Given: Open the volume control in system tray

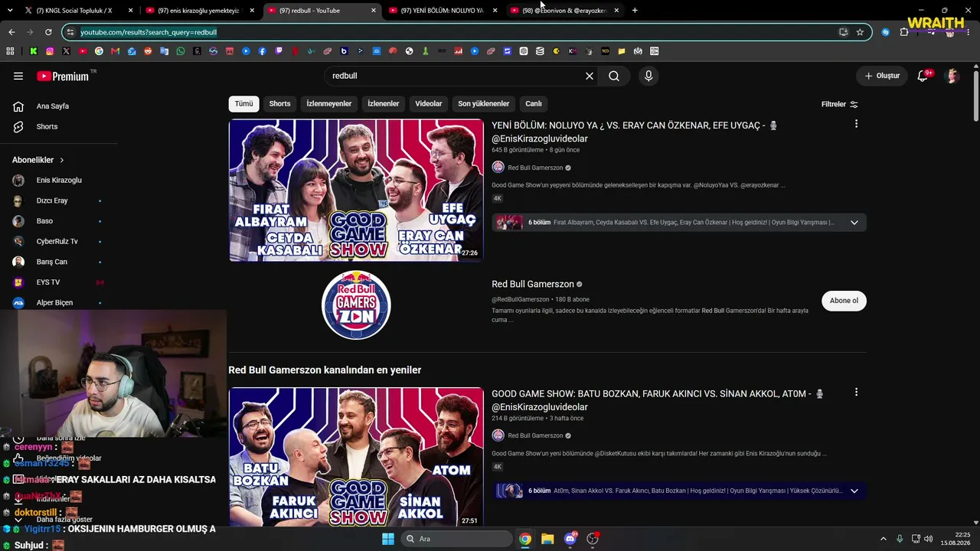Looking at the screenshot, I should (929, 539).
